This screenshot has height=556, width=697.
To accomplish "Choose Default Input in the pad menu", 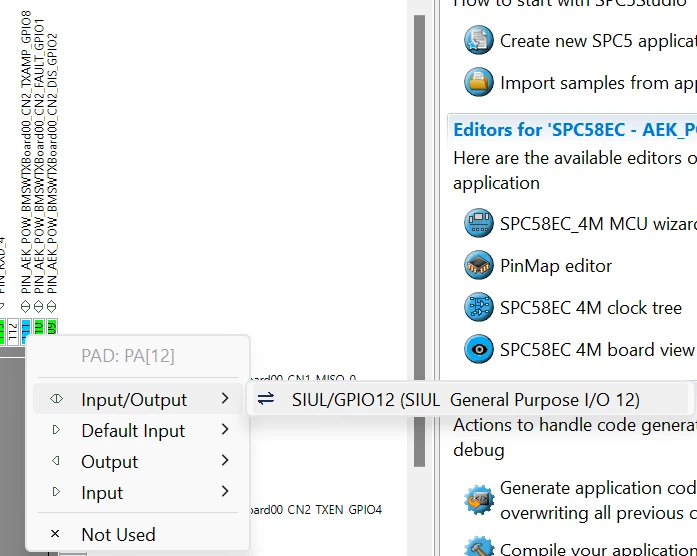I will pyautogui.click(x=138, y=430).
